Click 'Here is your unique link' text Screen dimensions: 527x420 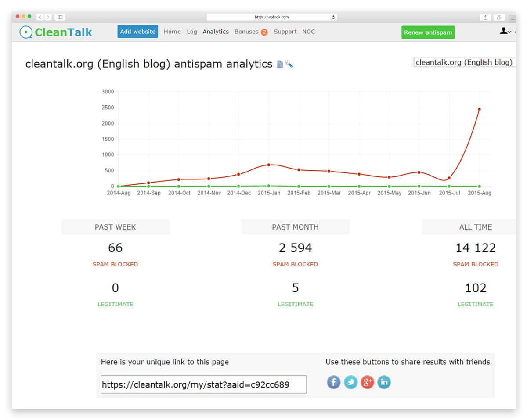pos(165,362)
